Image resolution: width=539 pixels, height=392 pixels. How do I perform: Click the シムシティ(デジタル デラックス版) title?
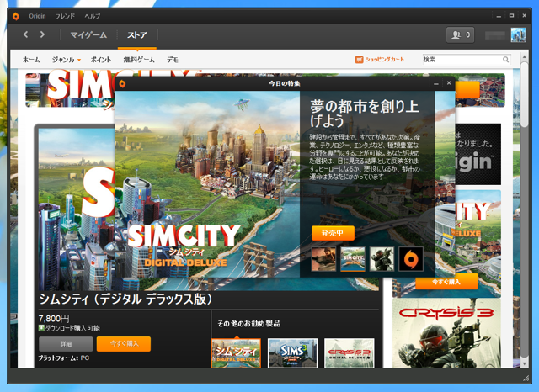(125, 299)
